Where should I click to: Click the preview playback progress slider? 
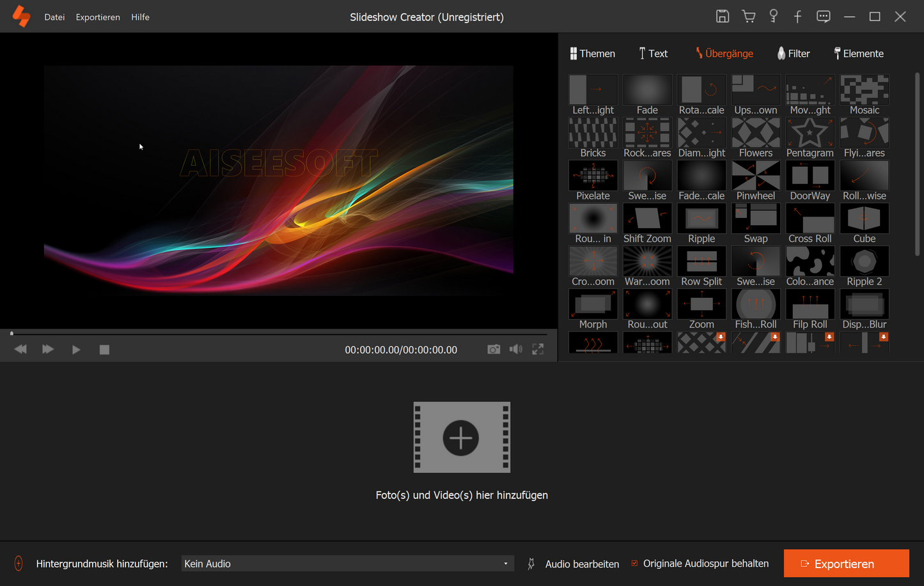279,334
